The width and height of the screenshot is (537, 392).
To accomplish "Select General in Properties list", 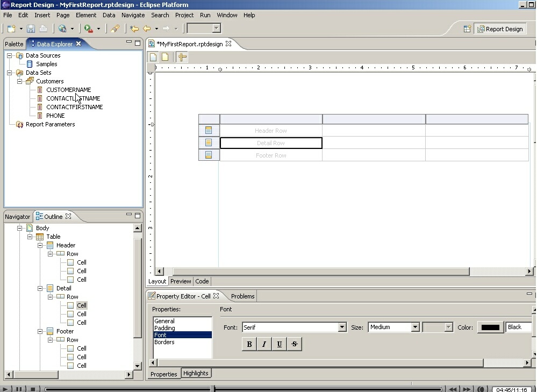I will (164, 321).
